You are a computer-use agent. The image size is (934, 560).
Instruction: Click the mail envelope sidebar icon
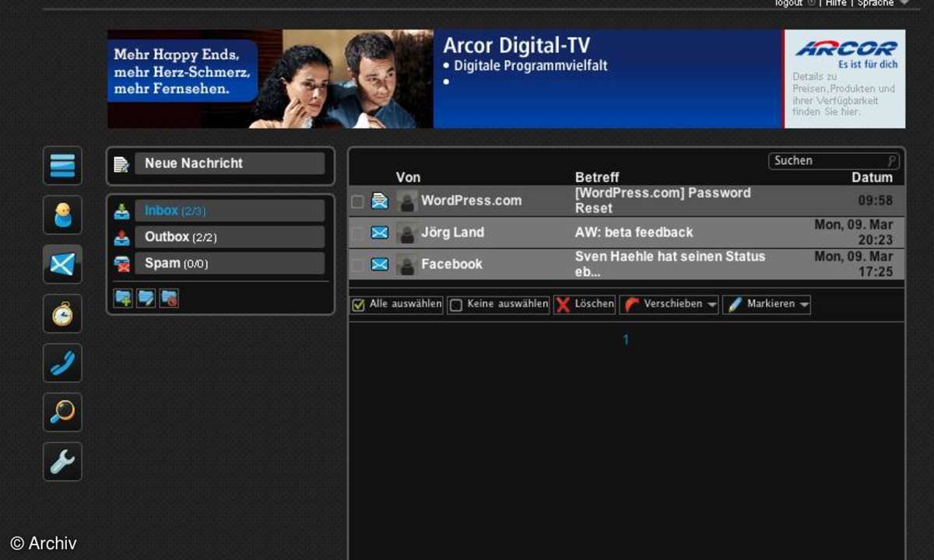[x=62, y=264]
